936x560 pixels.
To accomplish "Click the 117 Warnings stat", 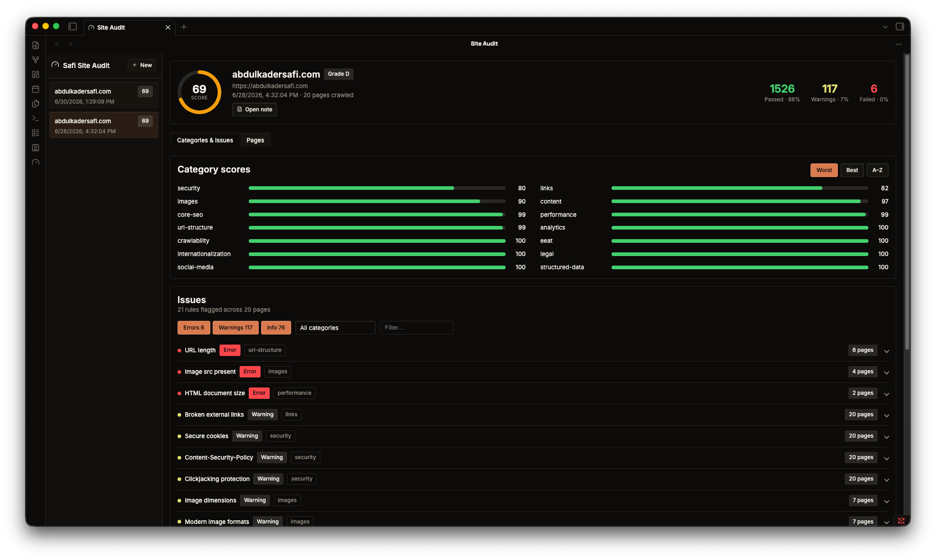I will 829,92.
